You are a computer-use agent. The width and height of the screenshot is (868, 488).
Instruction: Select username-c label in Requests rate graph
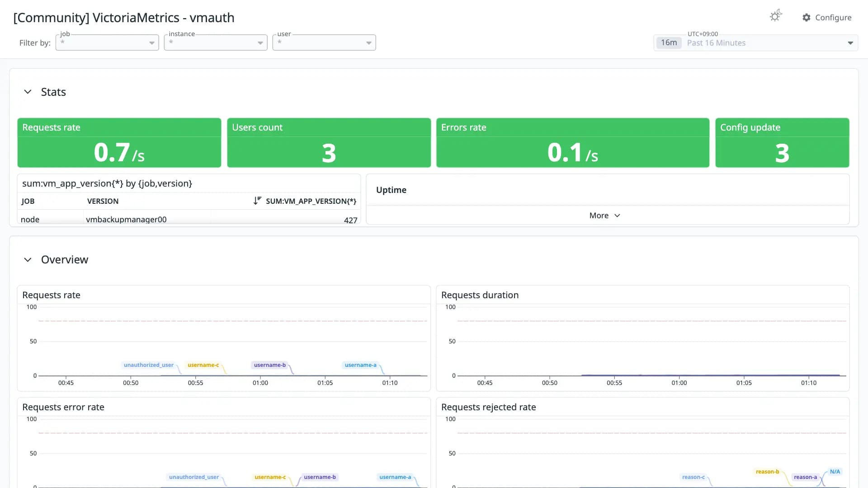[x=203, y=365]
